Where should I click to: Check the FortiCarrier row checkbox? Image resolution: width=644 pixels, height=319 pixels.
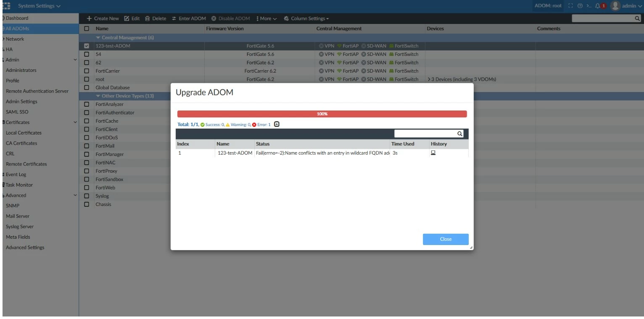pos(87,71)
